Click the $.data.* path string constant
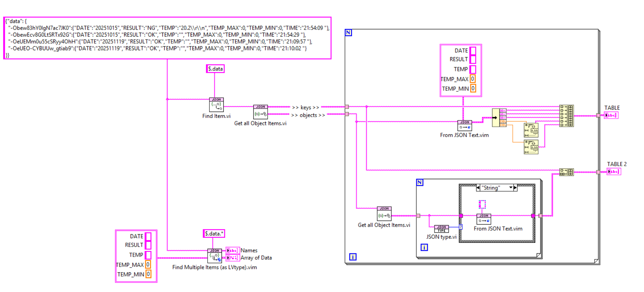This screenshot has height=292, width=644. 214,234
